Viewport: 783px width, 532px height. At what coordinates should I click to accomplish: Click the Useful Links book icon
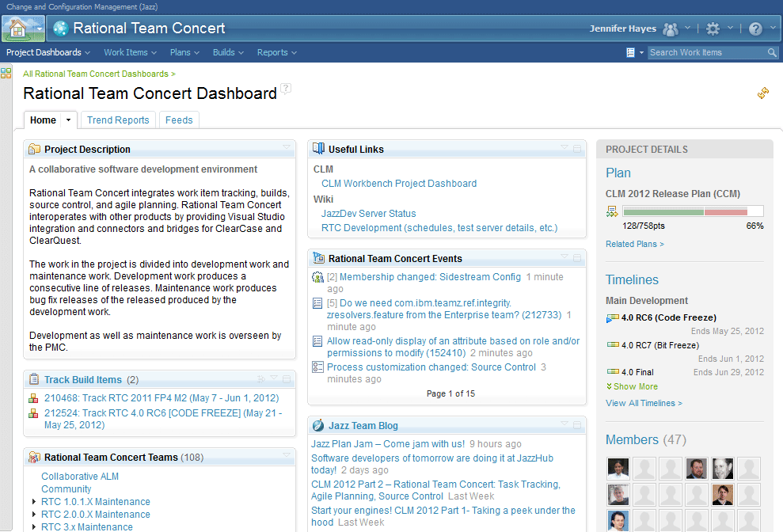tap(318, 148)
